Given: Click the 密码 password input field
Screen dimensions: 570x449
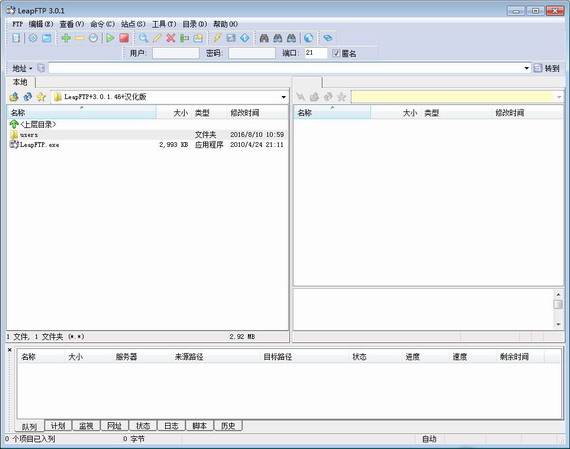Looking at the screenshot, I should 252,53.
